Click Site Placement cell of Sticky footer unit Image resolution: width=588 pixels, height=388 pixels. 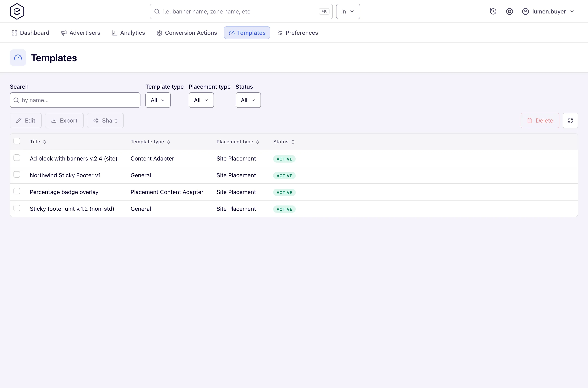(236, 209)
